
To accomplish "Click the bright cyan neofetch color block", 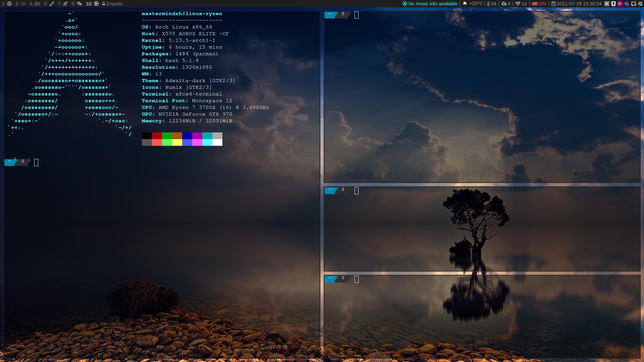I will click(x=207, y=142).
